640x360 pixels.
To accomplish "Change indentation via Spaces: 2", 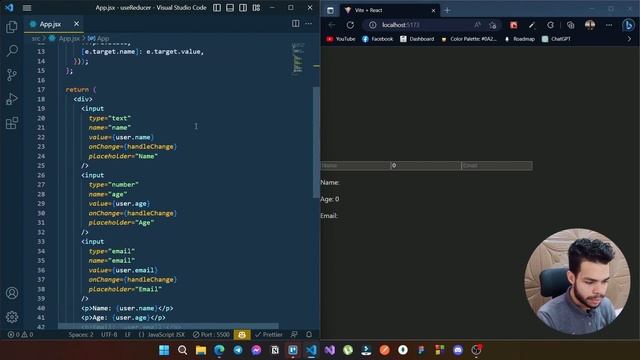I will 81,335.
